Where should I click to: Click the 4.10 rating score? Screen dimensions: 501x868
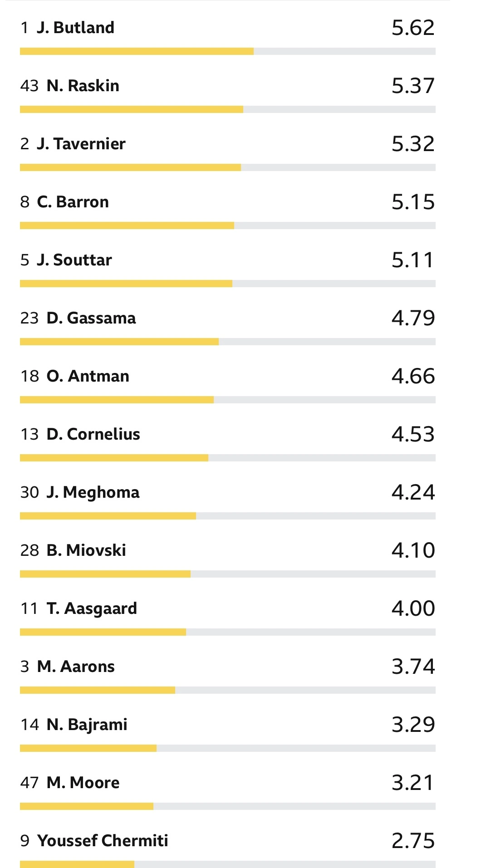[413, 550]
